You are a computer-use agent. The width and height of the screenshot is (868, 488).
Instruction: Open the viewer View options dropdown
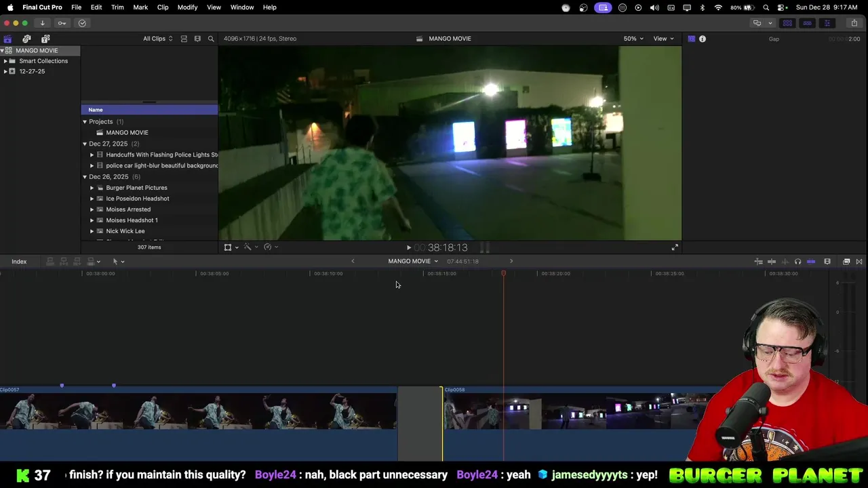point(663,39)
